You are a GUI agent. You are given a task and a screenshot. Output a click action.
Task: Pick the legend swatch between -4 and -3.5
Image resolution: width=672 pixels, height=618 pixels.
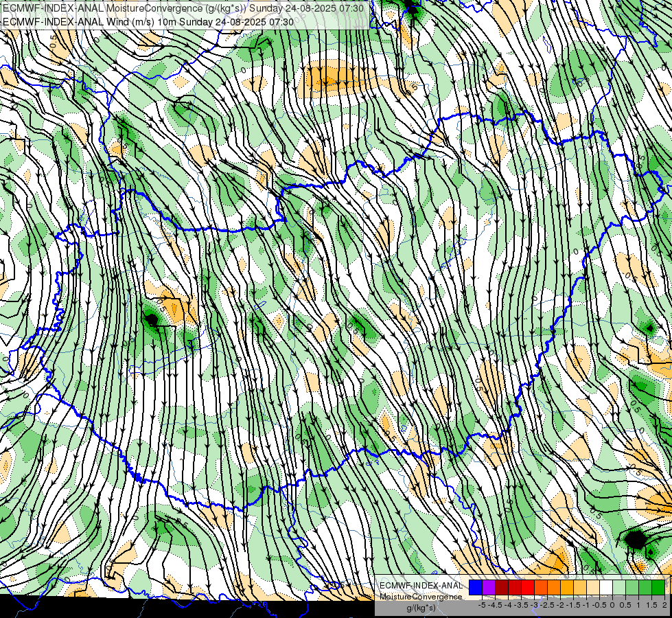(515, 587)
